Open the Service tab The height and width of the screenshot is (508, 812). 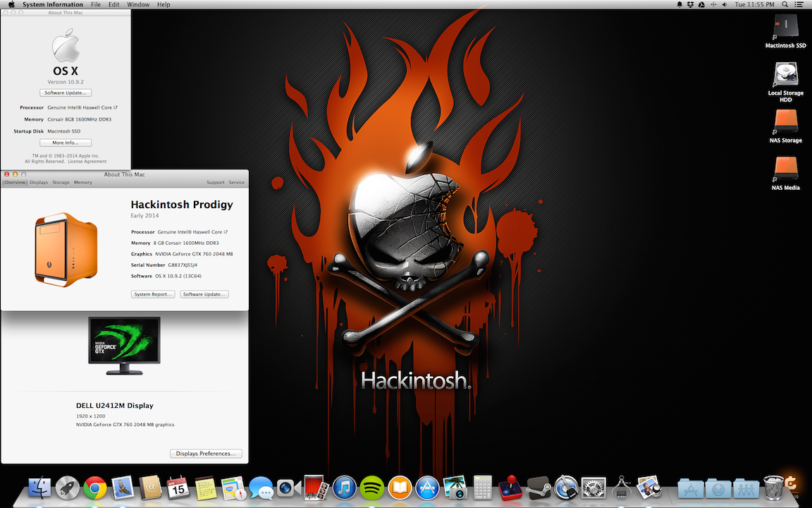pos(237,183)
